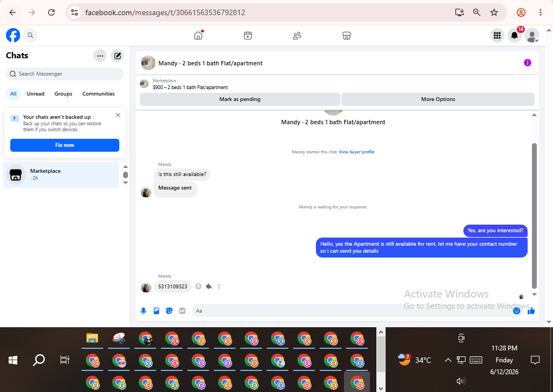Screen dimensions: 553x392
Task: Choose a sticker icon in composer
Action: (169, 310)
